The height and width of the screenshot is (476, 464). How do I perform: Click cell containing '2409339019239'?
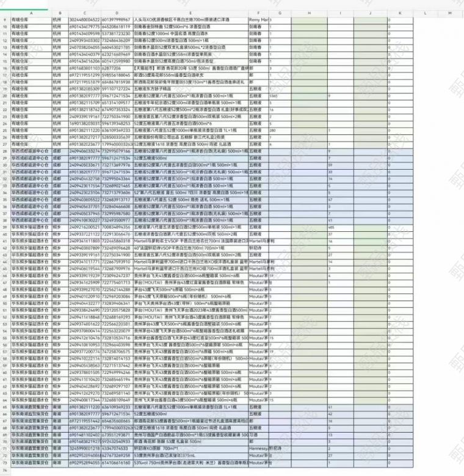click(x=85, y=276)
